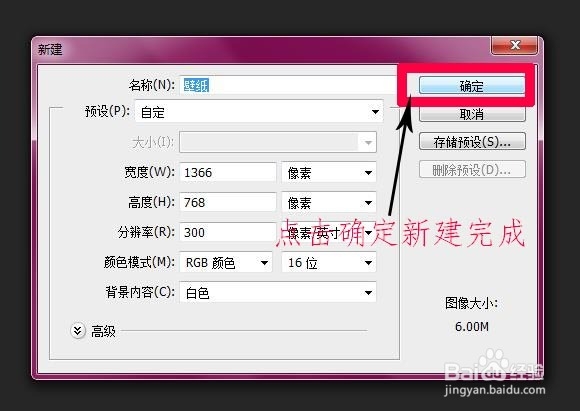
Task: Open the 预设 preset dropdown
Action: (x=259, y=112)
